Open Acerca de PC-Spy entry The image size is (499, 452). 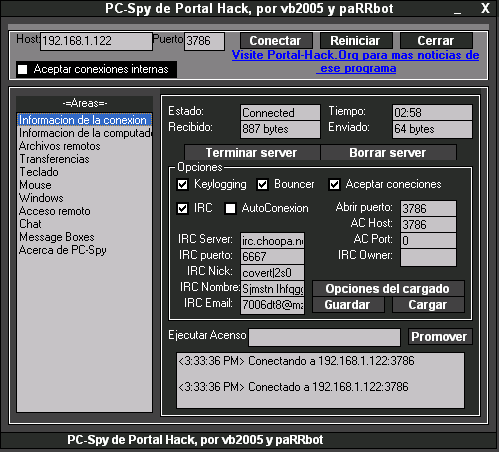(85, 250)
